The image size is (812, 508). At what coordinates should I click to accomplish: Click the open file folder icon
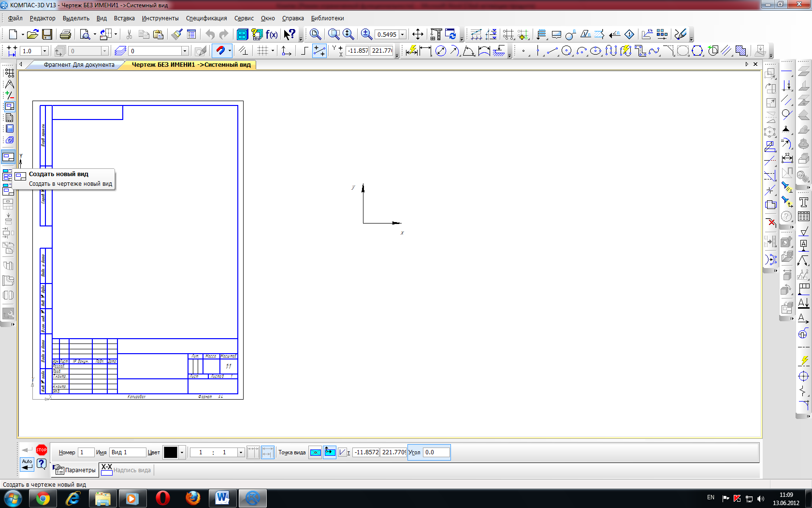[x=32, y=34]
